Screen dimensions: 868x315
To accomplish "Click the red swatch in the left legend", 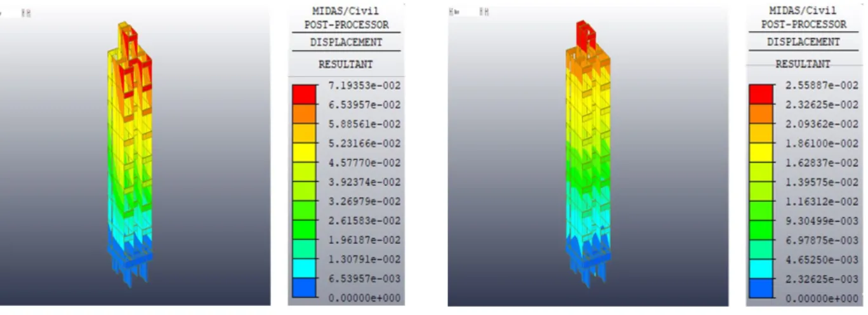I will [x=304, y=95].
